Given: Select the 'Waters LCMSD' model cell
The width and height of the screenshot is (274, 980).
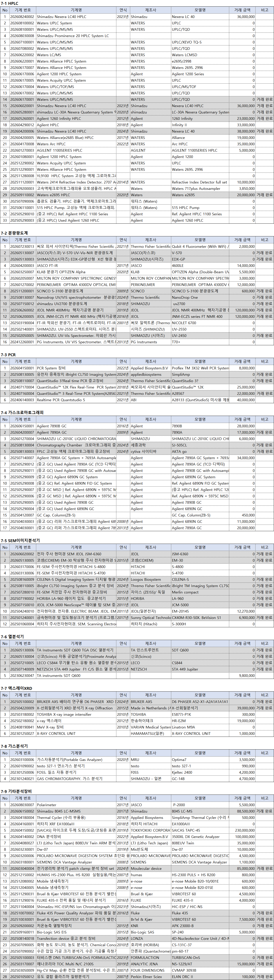Looking at the screenshot, I should (200, 55).
